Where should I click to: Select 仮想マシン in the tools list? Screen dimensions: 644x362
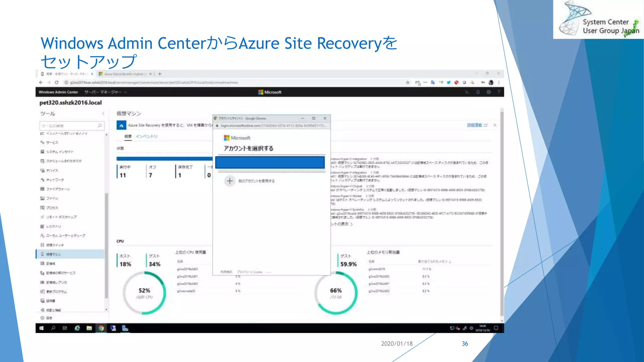pos(70,254)
